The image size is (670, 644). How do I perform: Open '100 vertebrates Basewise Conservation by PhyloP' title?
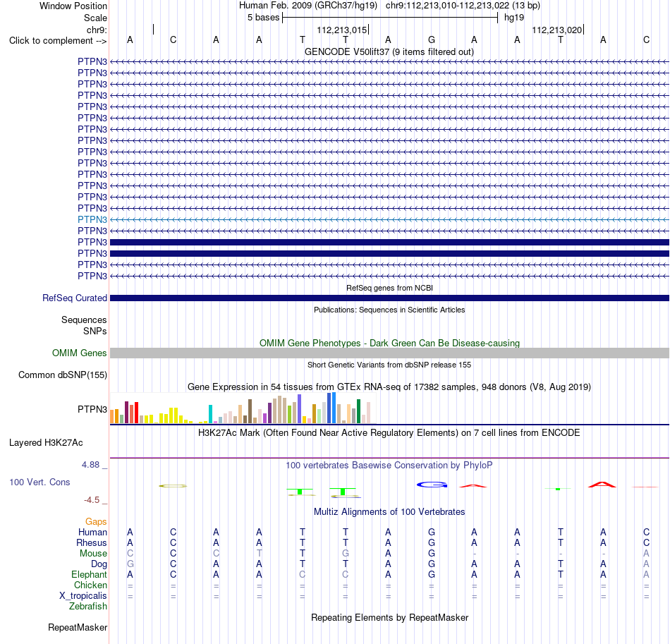tap(389, 466)
